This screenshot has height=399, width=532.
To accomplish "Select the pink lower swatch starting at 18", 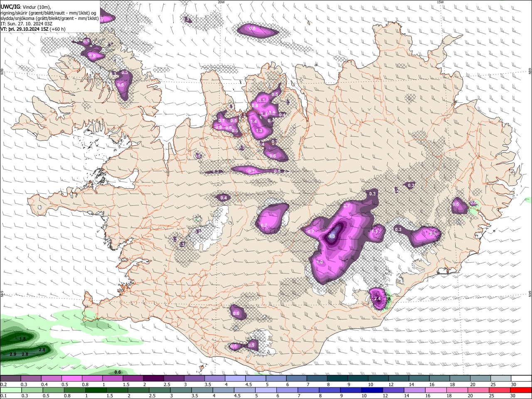I will point(458,390).
